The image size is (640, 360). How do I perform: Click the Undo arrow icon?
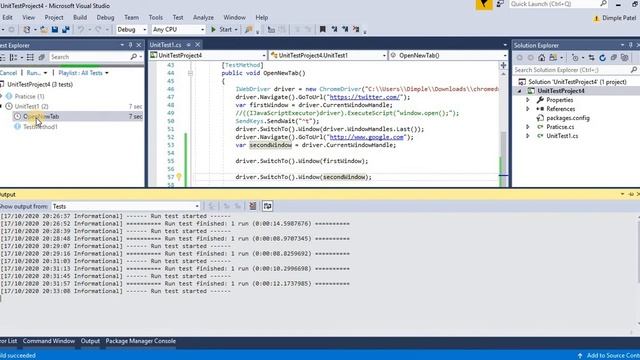click(x=81, y=29)
